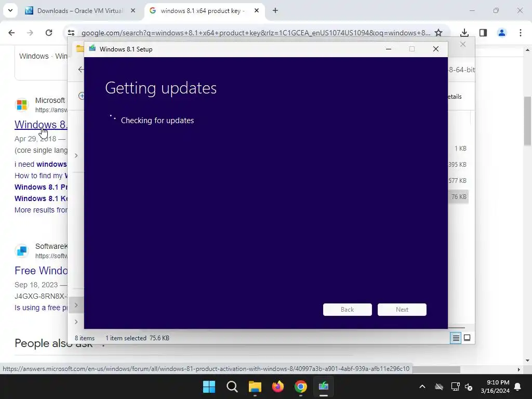Bookmark this page with the star icon
The image size is (532, 399).
pyautogui.click(x=438, y=33)
